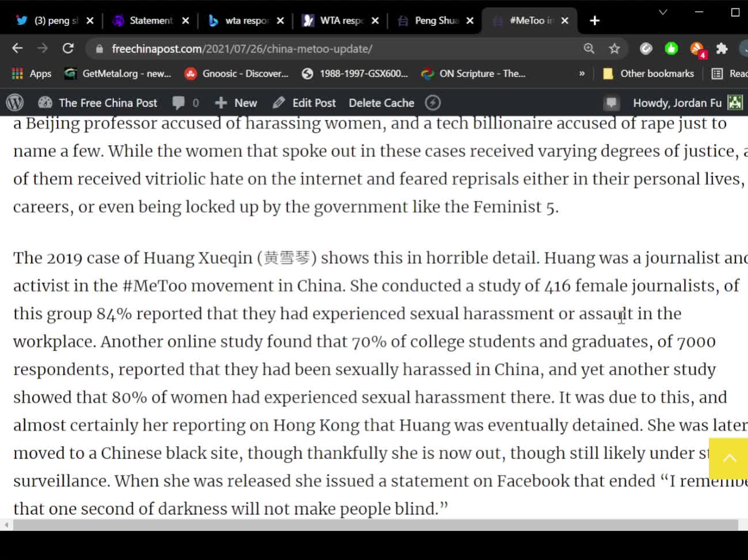Click the horizontal scrollbar thumb
Viewport: 748px width, 560px height.
click(375, 525)
